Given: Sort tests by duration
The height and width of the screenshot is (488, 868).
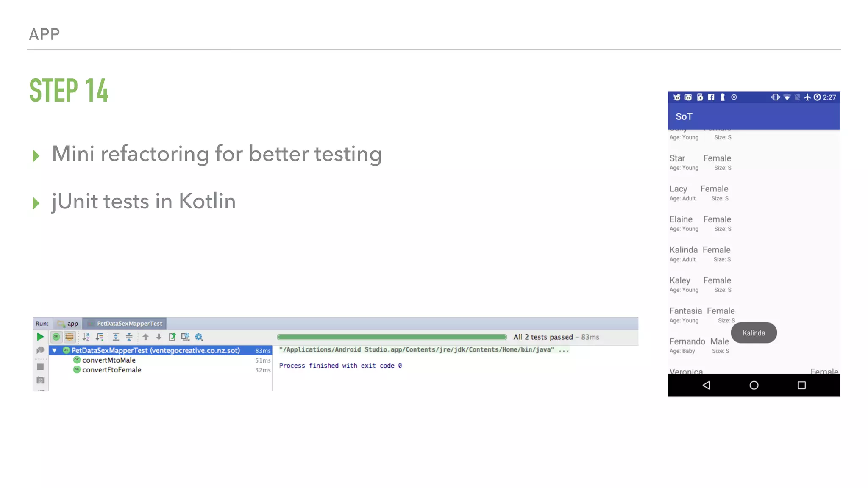Looking at the screenshot, I should coord(100,337).
